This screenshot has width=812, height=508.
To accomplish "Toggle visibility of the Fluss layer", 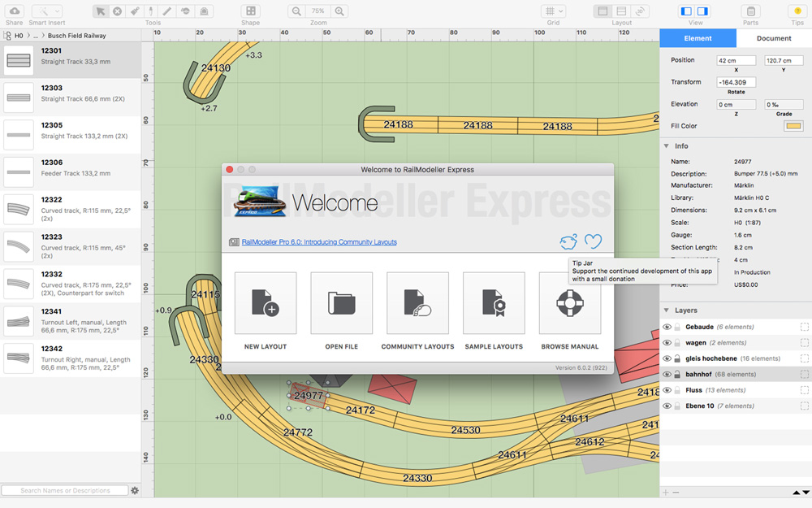I will [667, 390].
